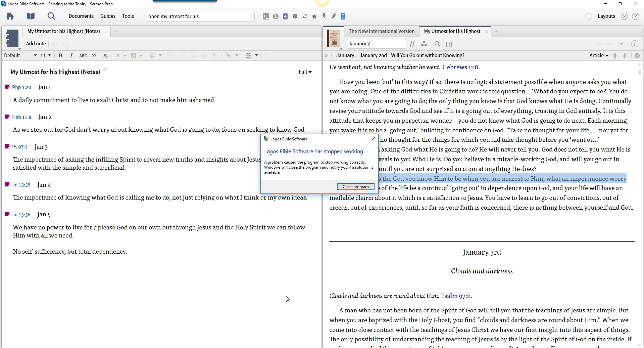Go to previous article with up arrow
644x348 pixels.
(x=615, y=55)
